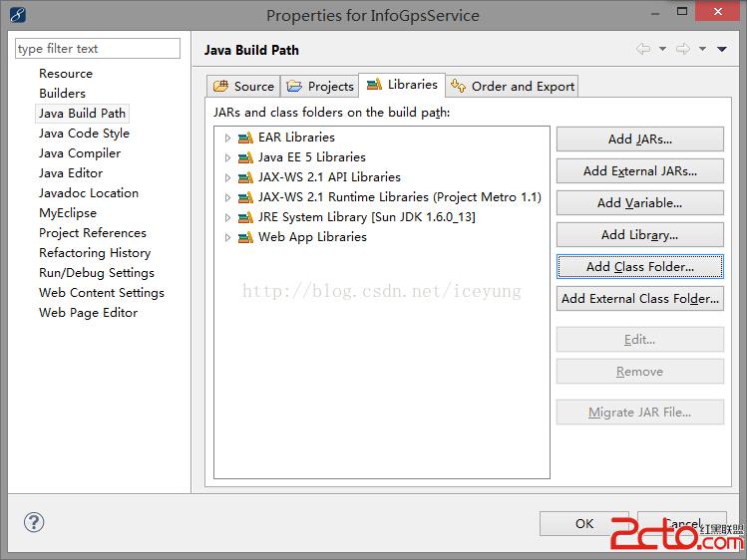
Task: Expand the JAX-WS 2.1 API Libraries node
Action: click(x=227, y=178)
